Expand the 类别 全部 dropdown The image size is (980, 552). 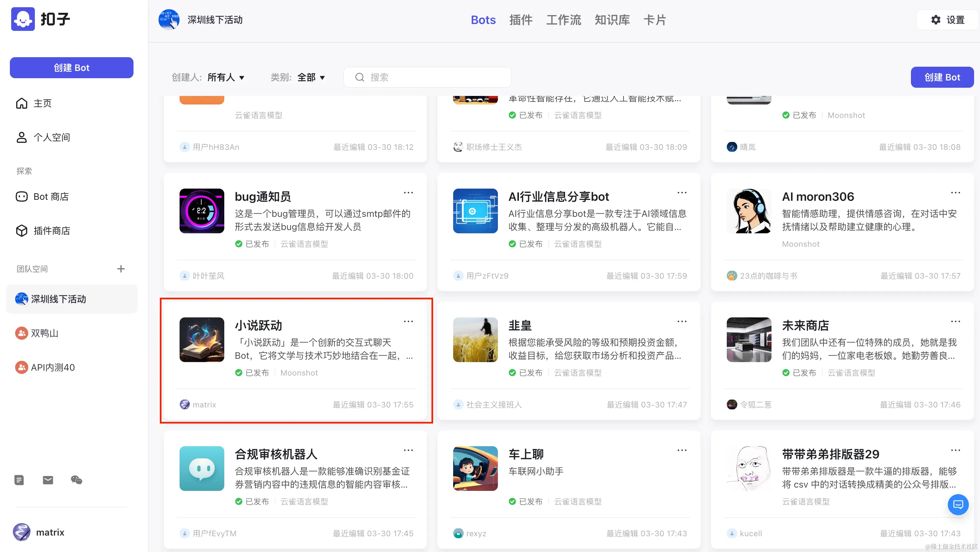tap(311, 78)
